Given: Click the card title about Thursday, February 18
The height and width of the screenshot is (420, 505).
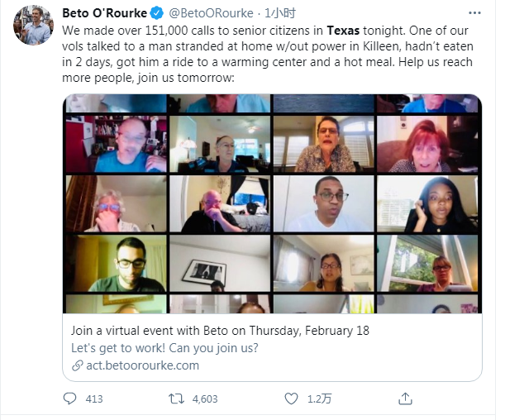Looking at the screenshot, I should pos(220,331).
